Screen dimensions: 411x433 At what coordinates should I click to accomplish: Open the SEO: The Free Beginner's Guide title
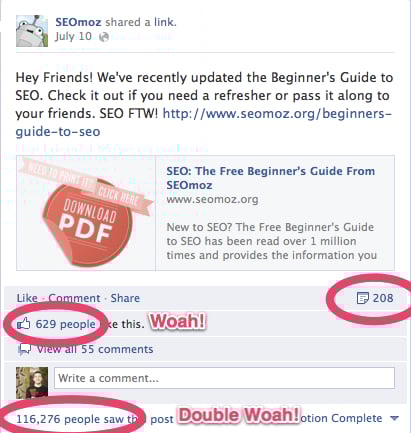[270, 178]
